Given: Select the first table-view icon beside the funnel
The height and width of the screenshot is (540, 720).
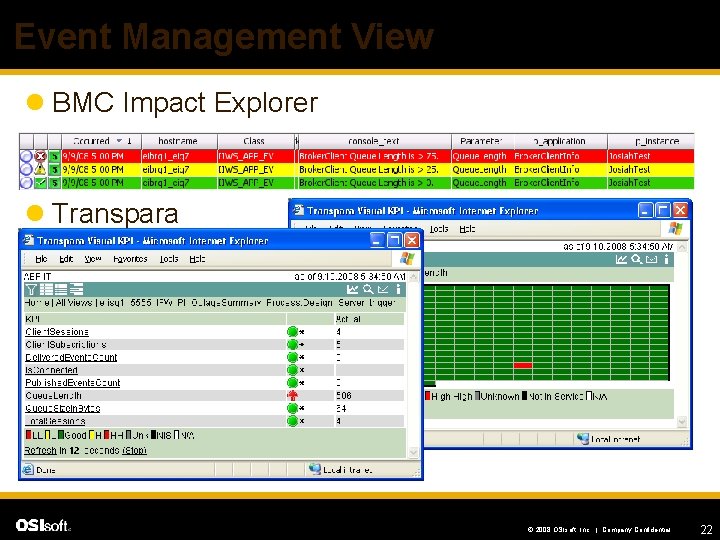Looking at the screenshot, I should [46, 289].
